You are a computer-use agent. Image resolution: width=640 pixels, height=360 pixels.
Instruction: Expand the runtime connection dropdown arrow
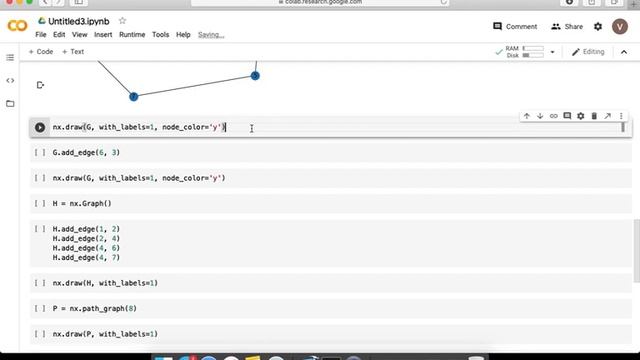(x=552, y=52)
